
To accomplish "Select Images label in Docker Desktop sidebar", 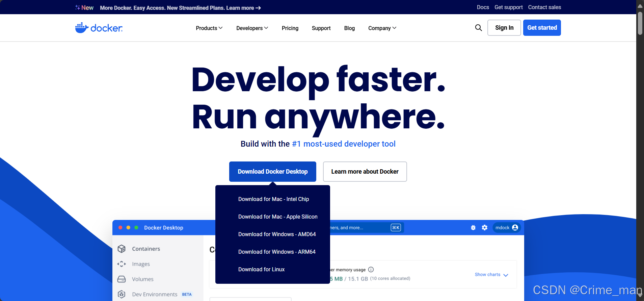I will (141, 264).
